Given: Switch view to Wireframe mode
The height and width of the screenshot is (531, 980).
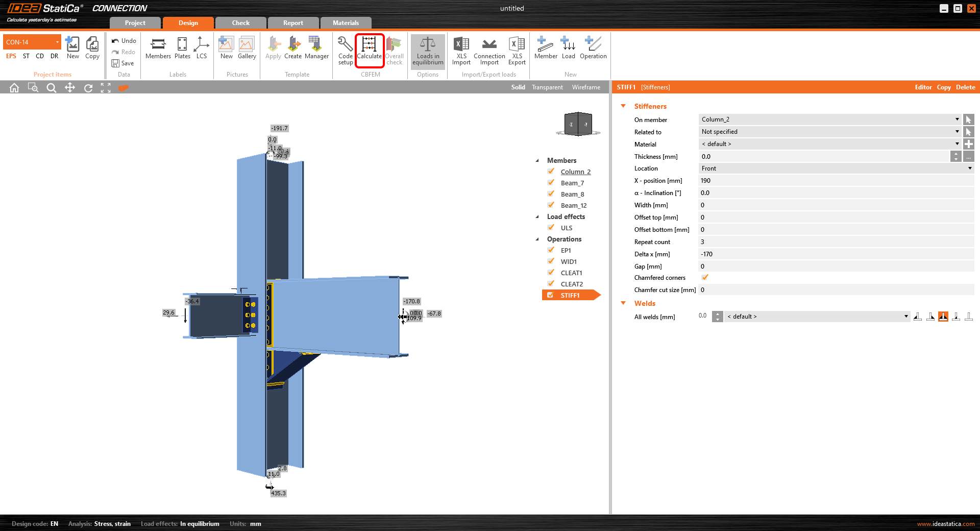Looking at the screenshot, I should 586,87.
